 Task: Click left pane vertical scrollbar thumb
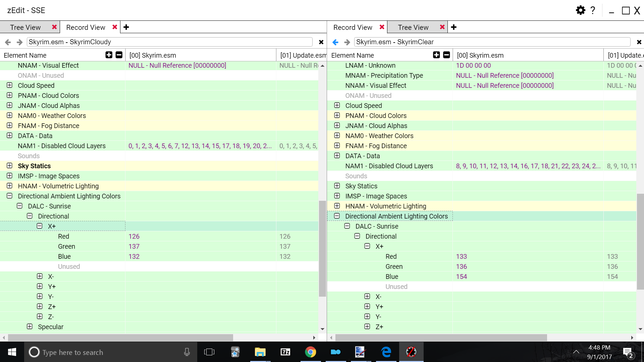tap(322, 249)
